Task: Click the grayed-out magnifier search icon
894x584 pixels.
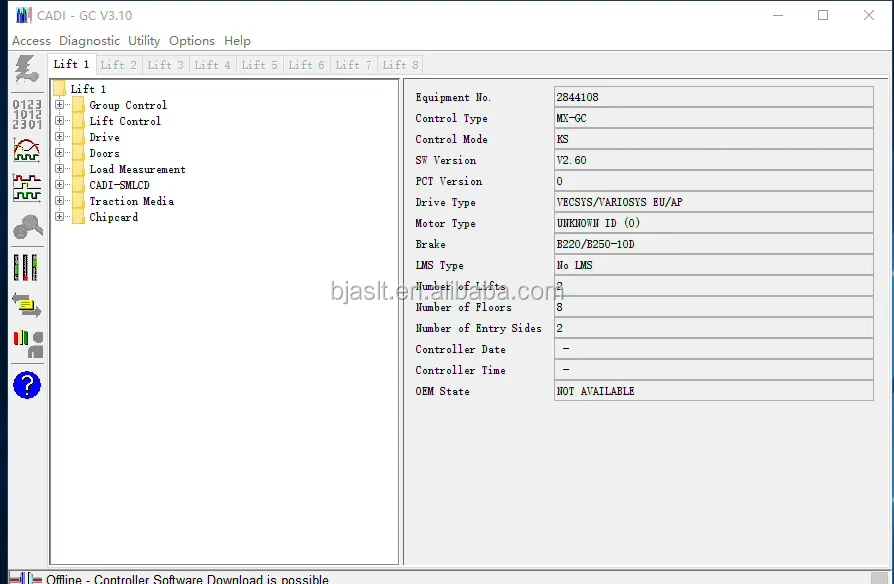Action: click(x=26, y=227)
